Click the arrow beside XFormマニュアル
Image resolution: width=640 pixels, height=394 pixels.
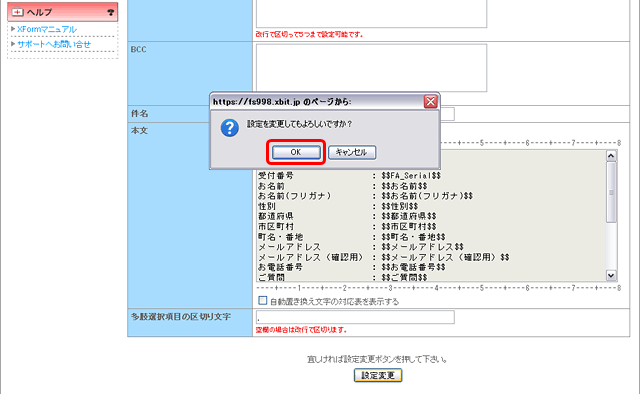pos(13,29)
